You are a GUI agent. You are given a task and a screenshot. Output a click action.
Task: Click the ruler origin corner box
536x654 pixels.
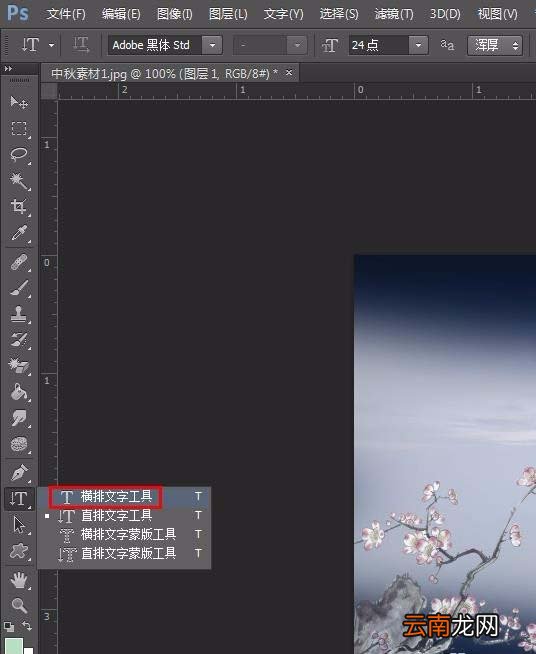point(49,91)
